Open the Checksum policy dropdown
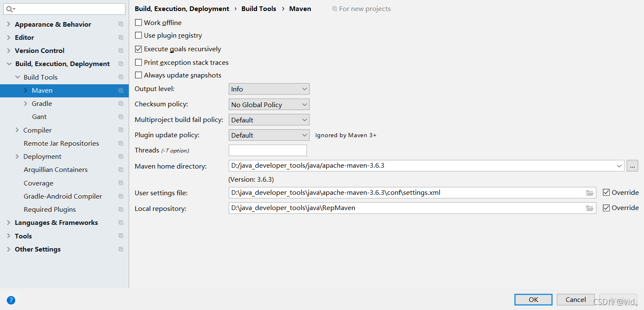The width and height of the screenshot is (644, 310). [269, 105]
